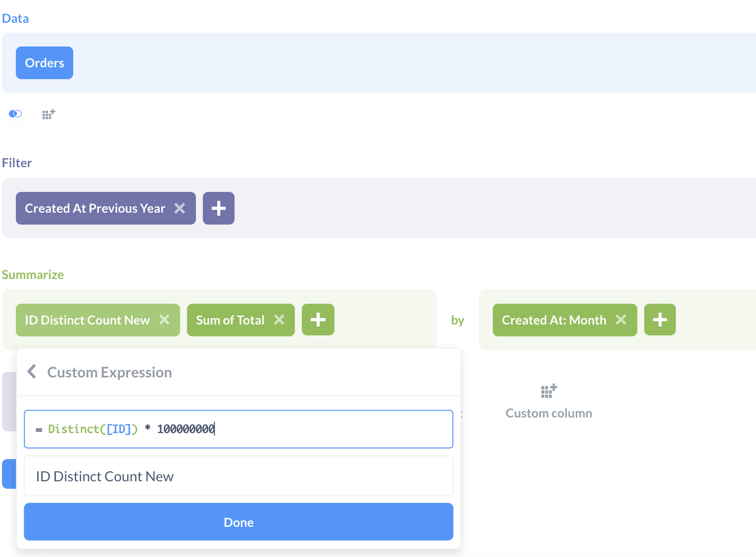
Task: Open the Orders data source picker
Action: click(45, 63)
